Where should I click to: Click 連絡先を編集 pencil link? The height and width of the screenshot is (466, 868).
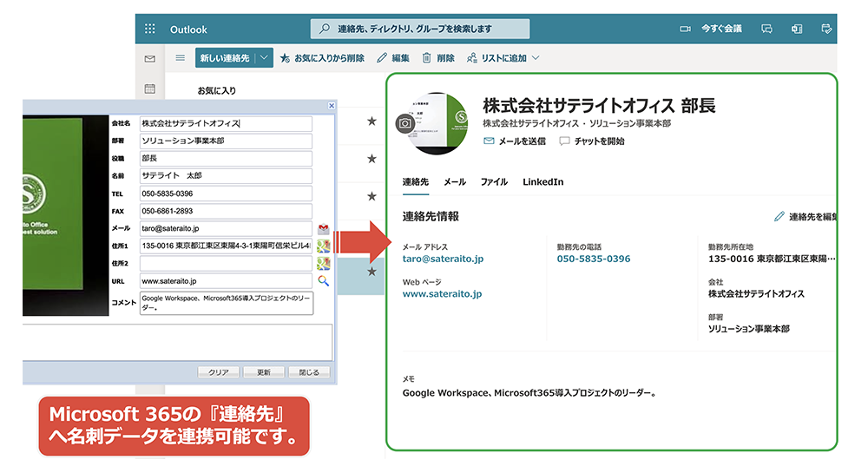point(806,217)
